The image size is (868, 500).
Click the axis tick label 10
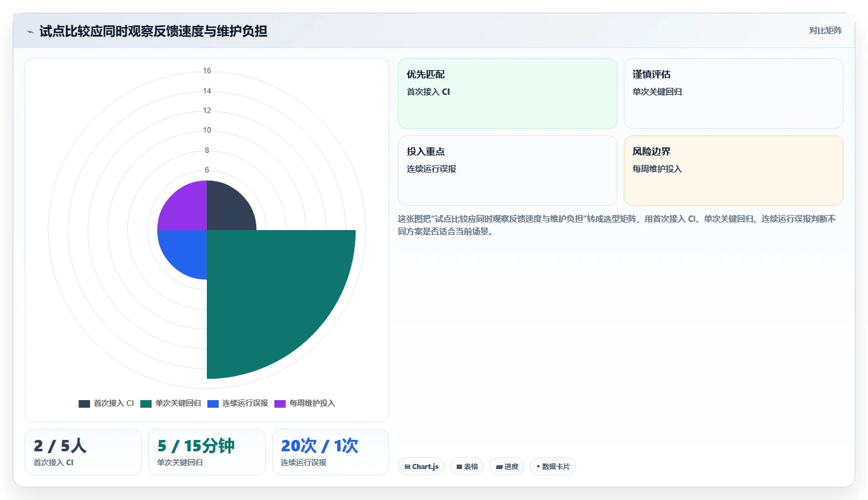207,130
